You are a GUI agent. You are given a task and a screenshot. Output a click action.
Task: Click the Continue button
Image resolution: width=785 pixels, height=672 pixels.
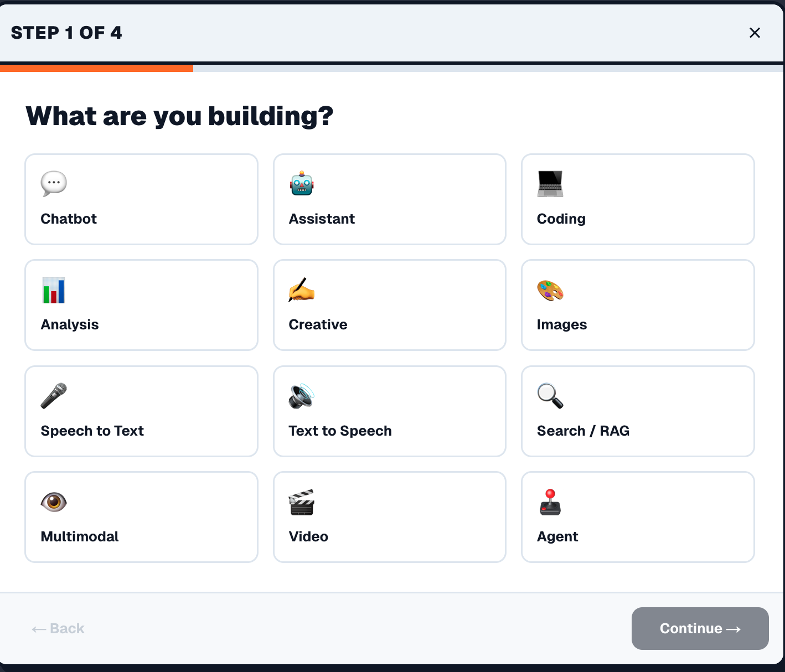(x=700, y=628)
